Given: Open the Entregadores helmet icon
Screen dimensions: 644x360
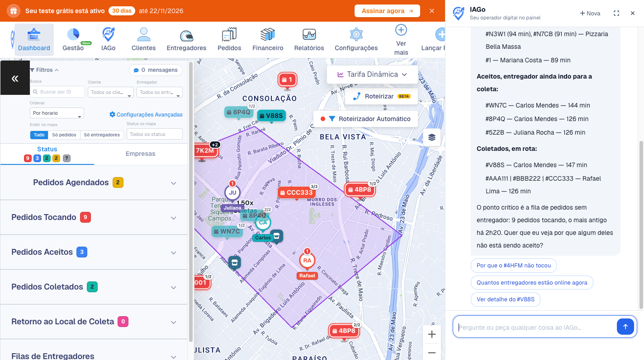Looking at the screenshot, I should click(x=186, y=36).
